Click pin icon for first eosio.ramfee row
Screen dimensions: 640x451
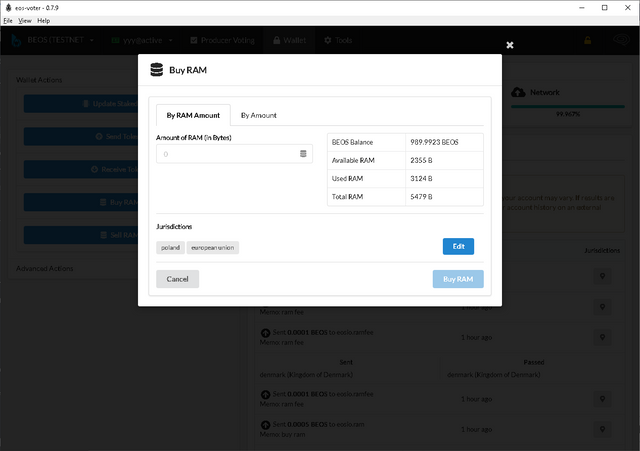[x=602, y=337]
